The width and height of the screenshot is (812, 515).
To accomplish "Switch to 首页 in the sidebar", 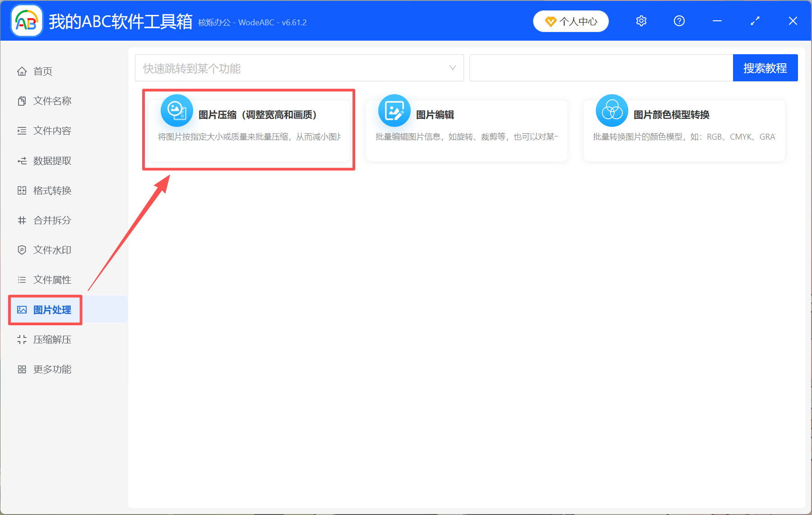I will click(42, 71).
